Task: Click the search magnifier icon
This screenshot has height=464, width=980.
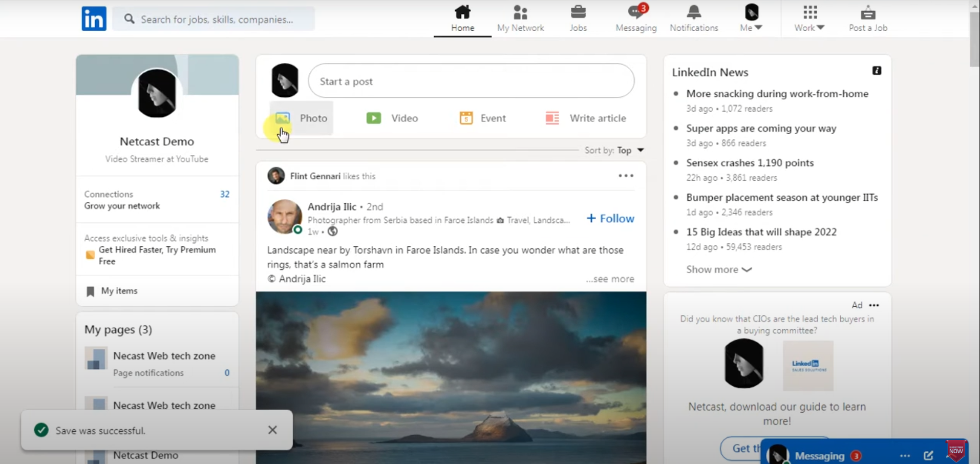Action: click(x=130, y=19)
